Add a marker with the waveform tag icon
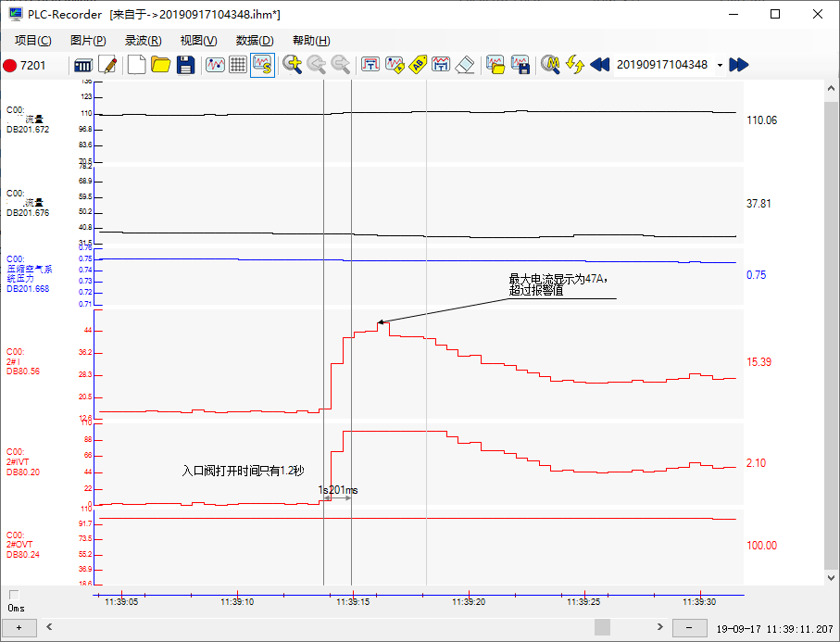Screen dimensions: 840x642 coord(395,65)
